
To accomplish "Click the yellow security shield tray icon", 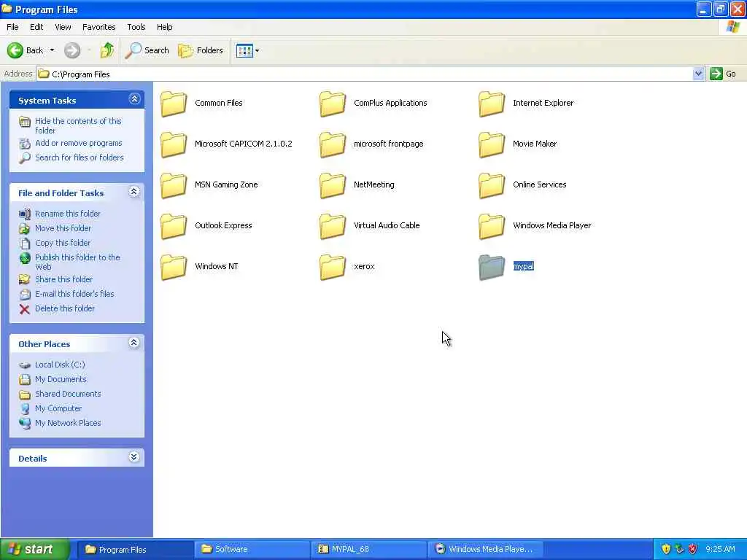I will 666,549.
